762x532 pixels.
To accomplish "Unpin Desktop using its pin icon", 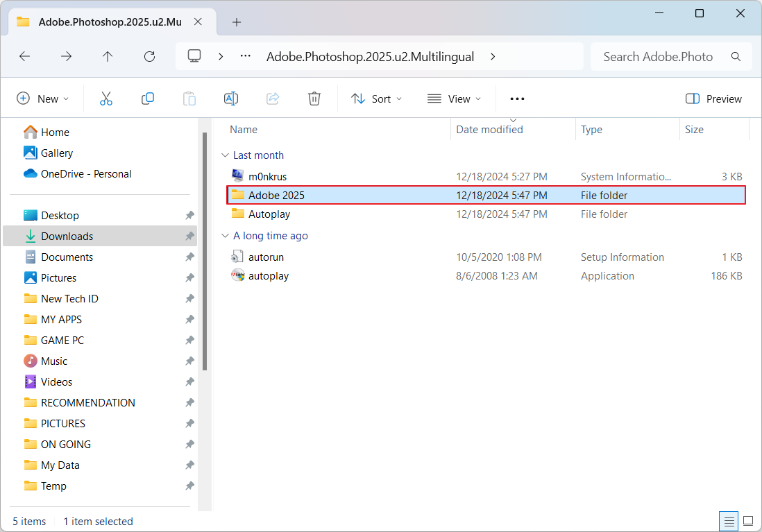I will [189, 215].
